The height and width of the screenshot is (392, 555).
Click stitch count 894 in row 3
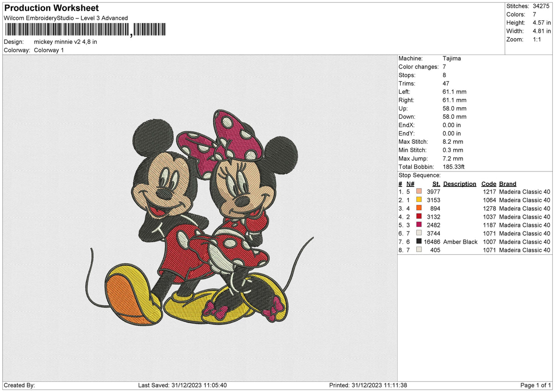(435, 208)
